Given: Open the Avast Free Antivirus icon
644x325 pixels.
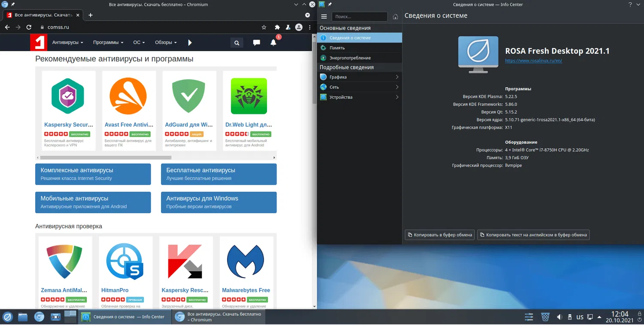Looking at the screenshot, I should (128, 96).
